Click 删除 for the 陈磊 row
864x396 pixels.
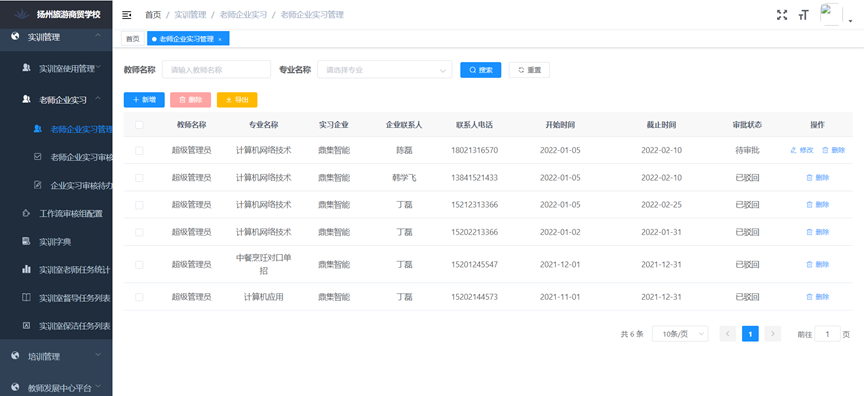[833, 150]
